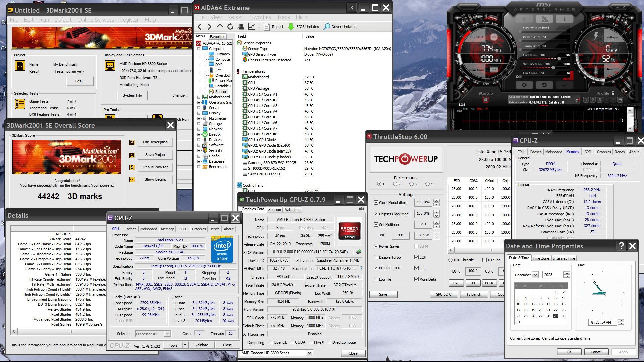This screenshot has width=644, height=362.
Task: Open CPU-Z Tools dropdown arrow
Action: point(185,345)
